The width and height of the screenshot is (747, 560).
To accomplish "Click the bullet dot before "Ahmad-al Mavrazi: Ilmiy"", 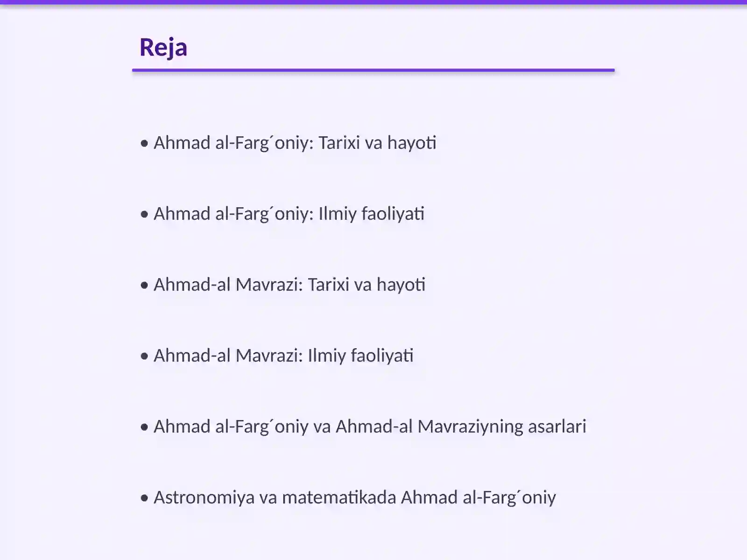I will (x=144, y=356).
